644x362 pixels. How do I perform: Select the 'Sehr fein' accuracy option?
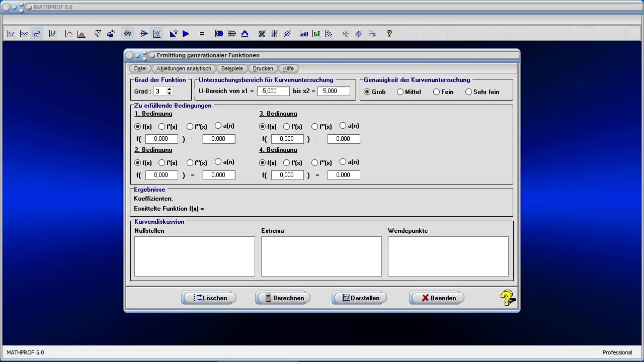469,92
